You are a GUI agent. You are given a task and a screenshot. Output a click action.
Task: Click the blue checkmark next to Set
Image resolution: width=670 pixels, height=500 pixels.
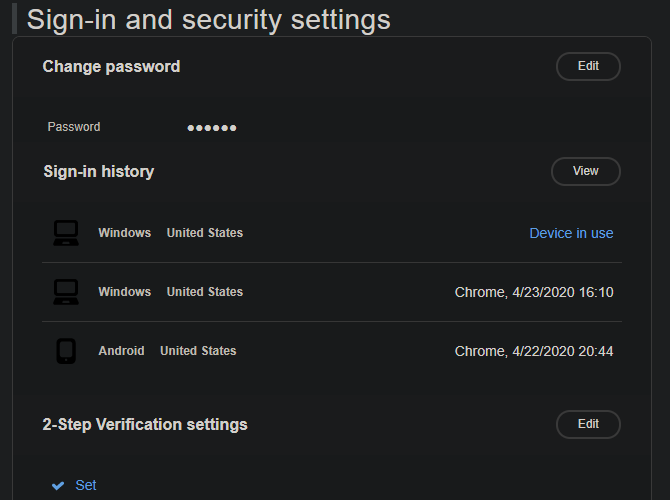[x=58, y=485]
